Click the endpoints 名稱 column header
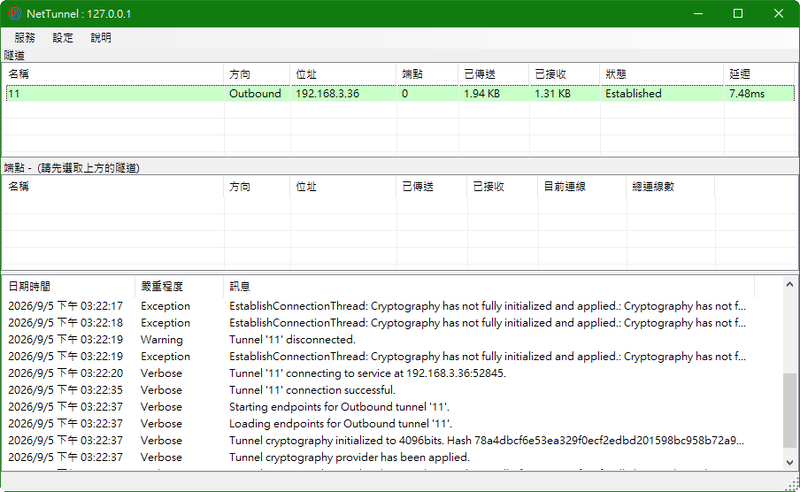800x492 pixels. (x=113, y=186)
